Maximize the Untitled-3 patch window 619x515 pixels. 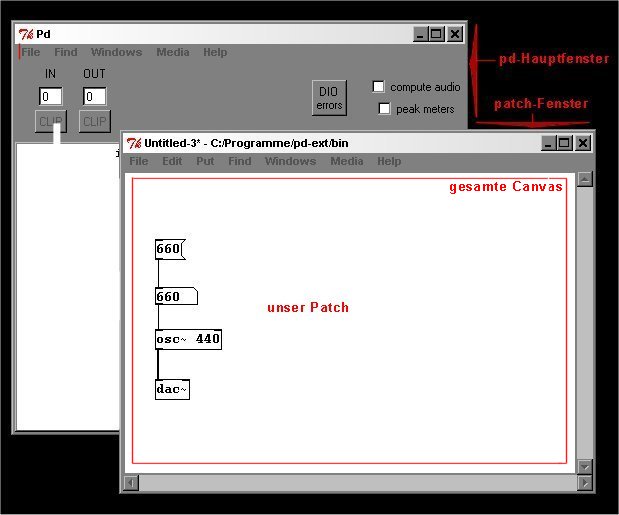(565, 143)
